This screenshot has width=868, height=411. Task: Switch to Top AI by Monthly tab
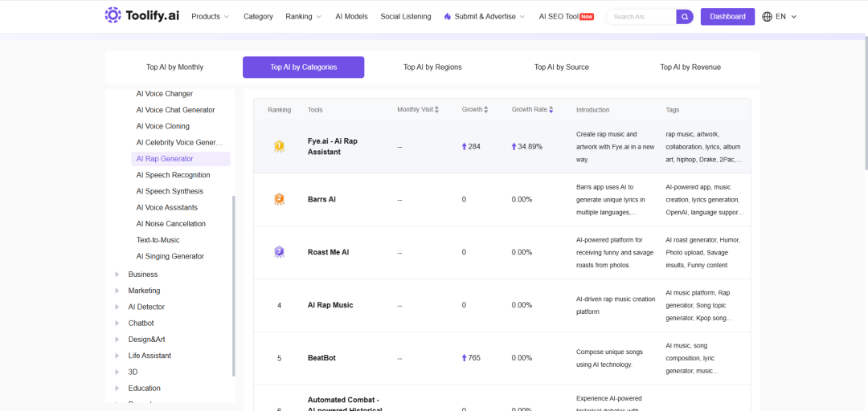pyautogui.click(x=175, y=67)
